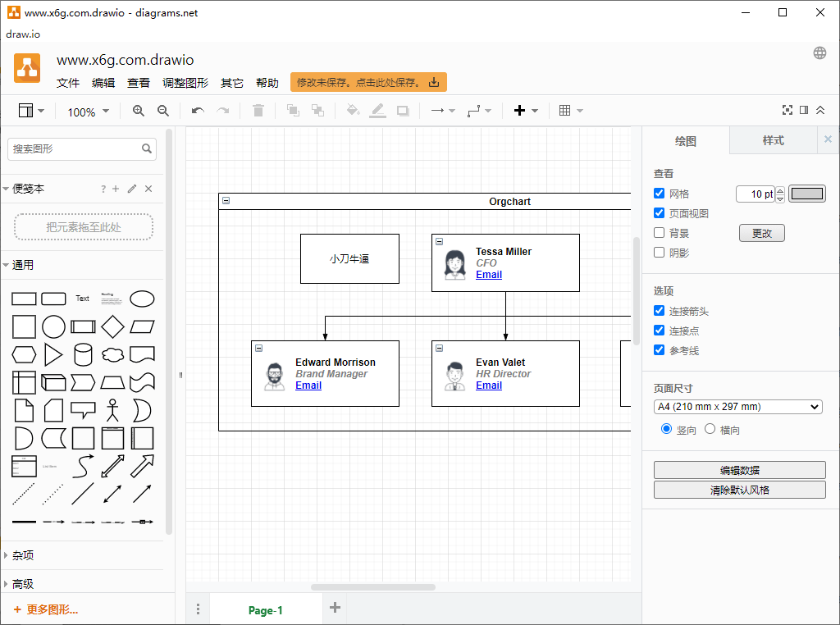Open the 100% zoom level dropdown

[x=87, y=110]
